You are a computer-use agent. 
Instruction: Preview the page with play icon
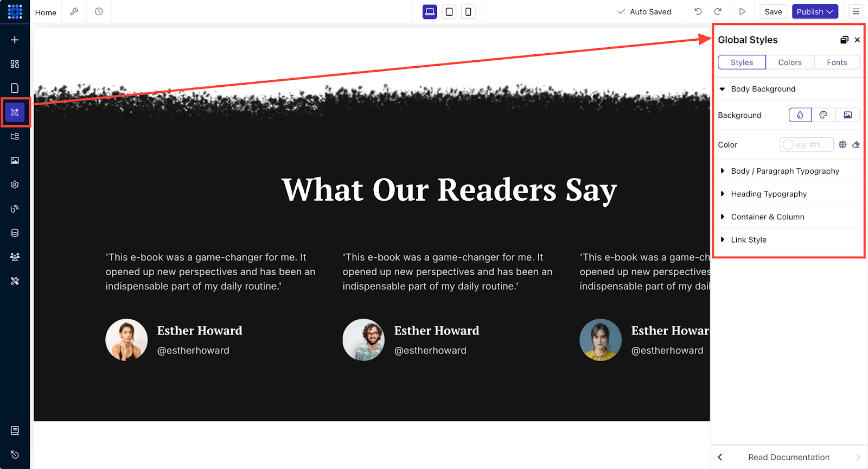pyautogui.click(x=742, y=11)
